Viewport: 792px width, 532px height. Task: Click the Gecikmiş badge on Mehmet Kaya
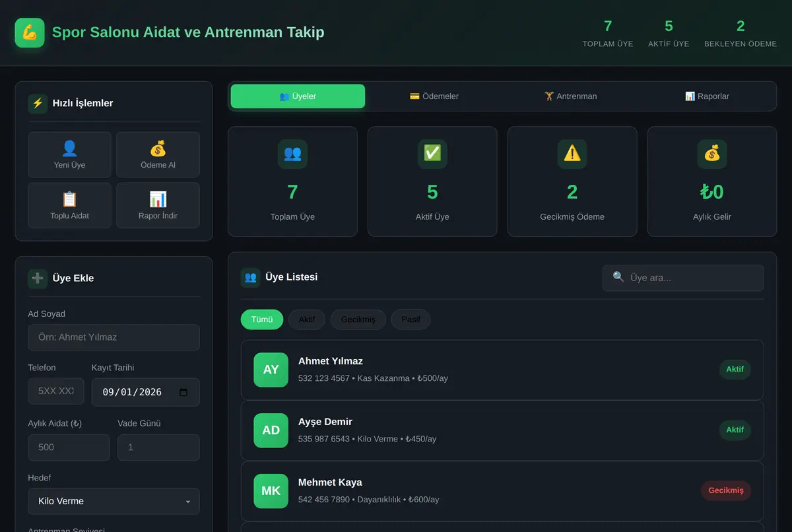click(726, 491)
